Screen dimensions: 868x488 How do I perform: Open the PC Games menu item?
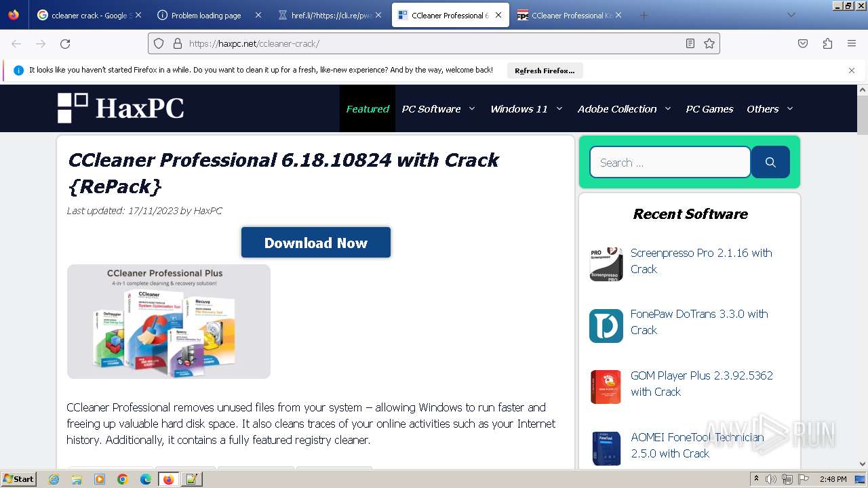[709, 108]
